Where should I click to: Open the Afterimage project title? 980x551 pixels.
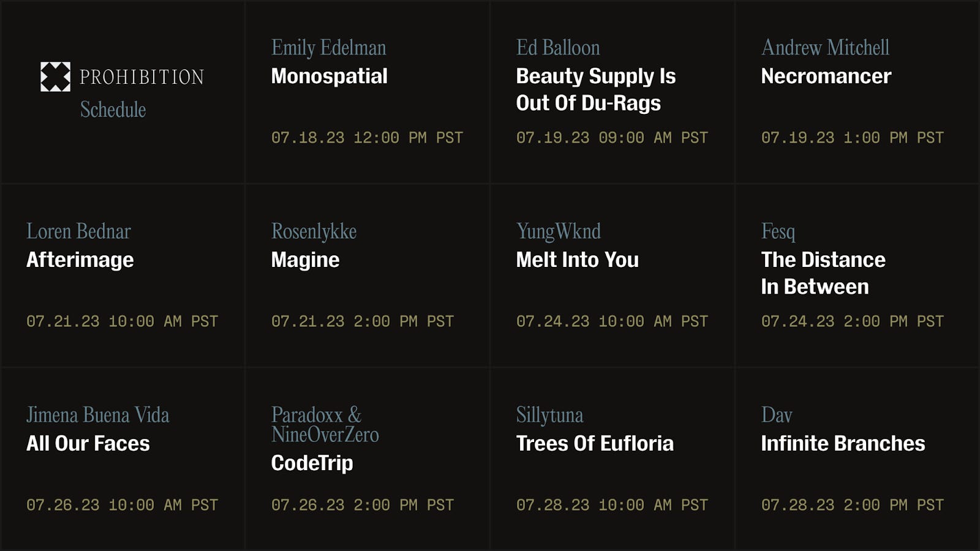point(80,260)
